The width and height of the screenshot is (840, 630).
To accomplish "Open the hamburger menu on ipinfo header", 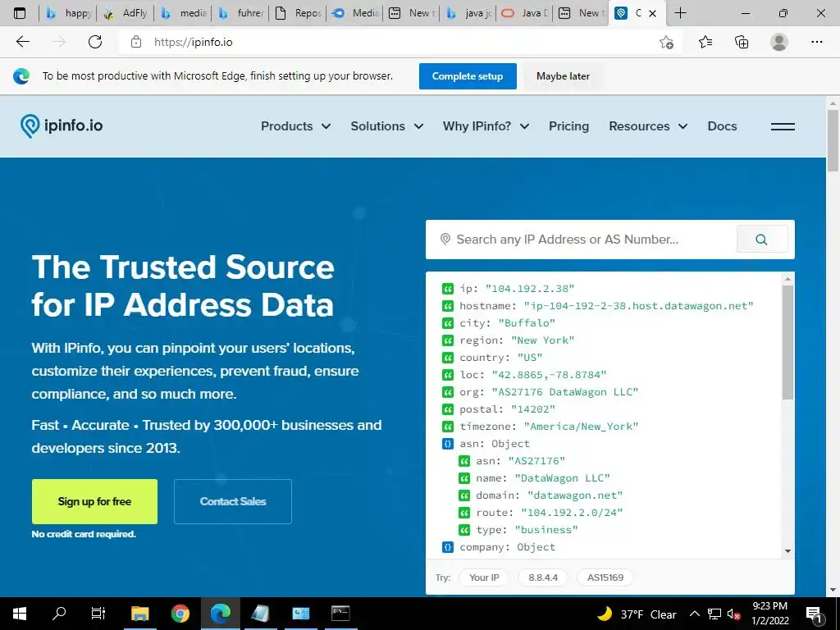I will [x=783, y=126].
